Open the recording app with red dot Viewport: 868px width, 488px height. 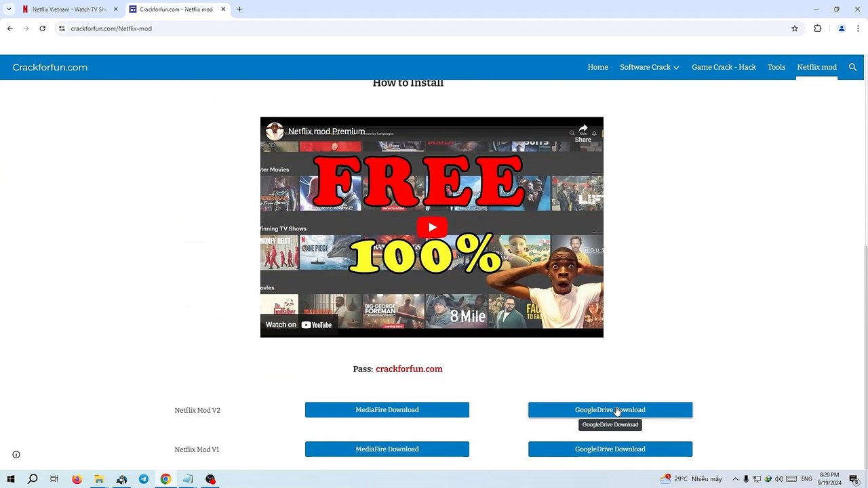point(210,479)
